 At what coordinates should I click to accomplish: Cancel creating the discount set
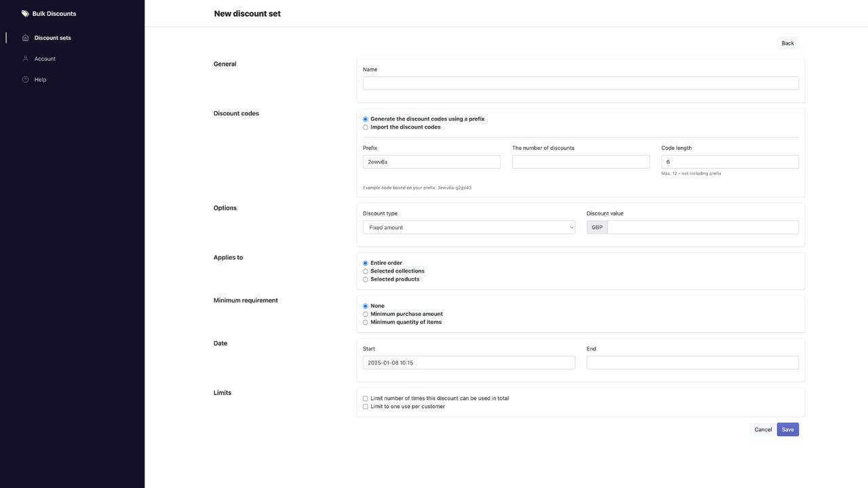click(x=762, y=429)
